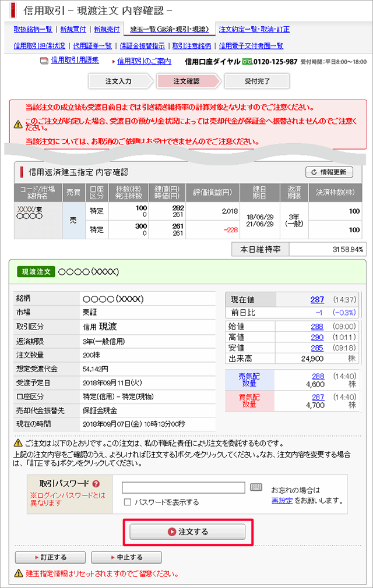Screen dimensions: 373x588
Task: Click the 信用取引のご案内 link
Action: click(144, 61)
